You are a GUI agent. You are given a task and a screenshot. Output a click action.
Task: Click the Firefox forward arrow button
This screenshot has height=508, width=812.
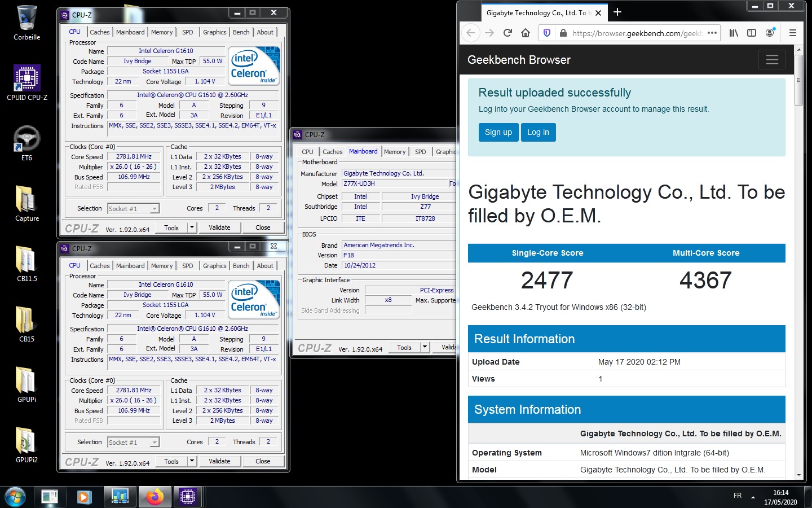click(489, 33)
